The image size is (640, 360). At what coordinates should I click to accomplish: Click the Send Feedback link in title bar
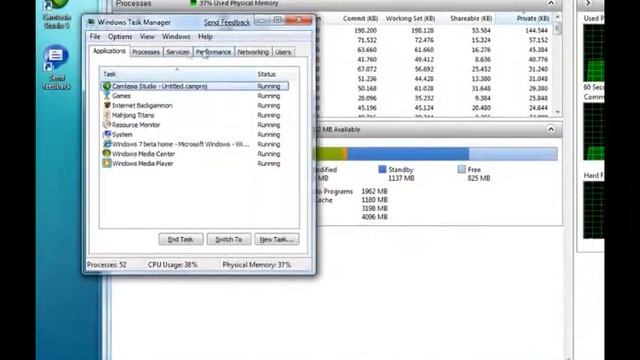tap(227, 22)
